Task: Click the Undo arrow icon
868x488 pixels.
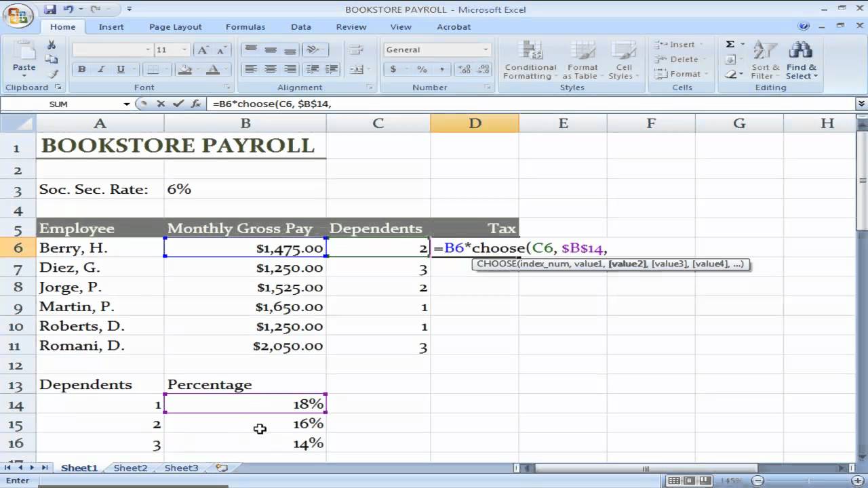Action: coord(68,9)
